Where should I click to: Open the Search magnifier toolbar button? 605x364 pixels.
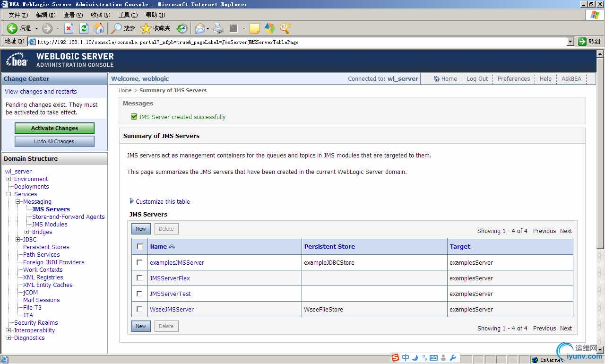[116, 28]
